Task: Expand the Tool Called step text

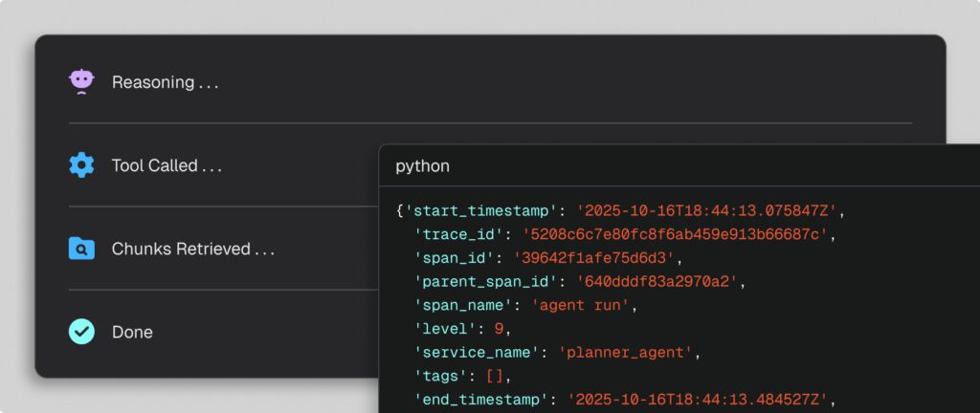Action: [167, 166]
